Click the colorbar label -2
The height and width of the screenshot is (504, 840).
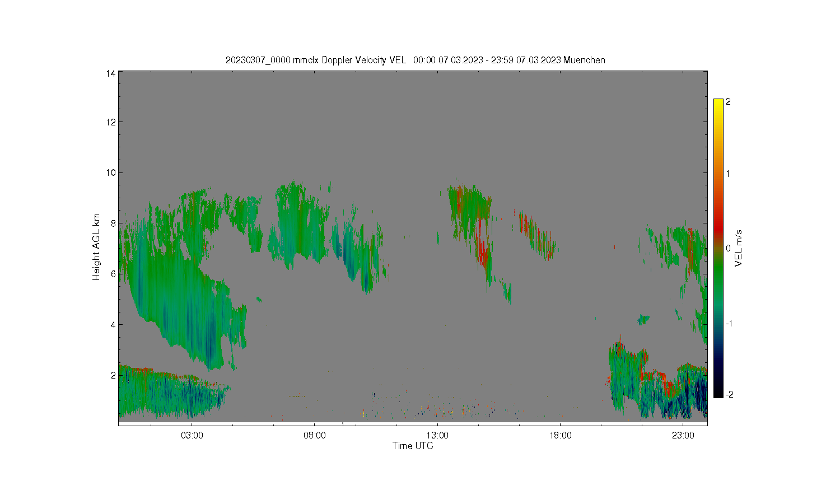point(729,394)
